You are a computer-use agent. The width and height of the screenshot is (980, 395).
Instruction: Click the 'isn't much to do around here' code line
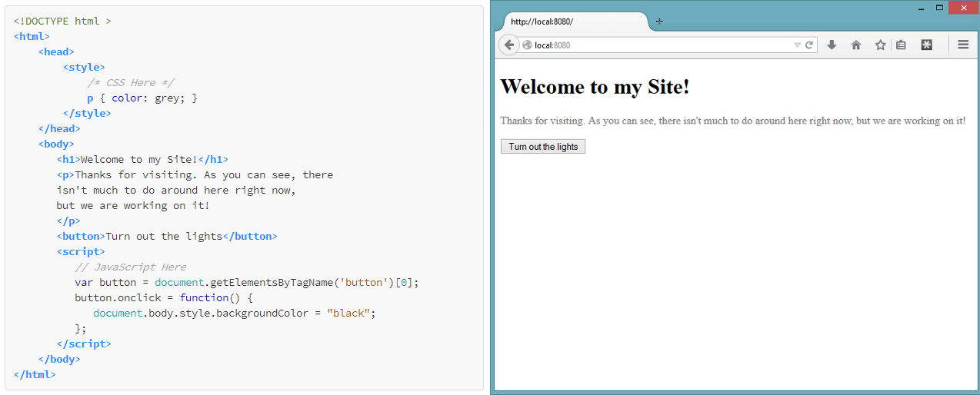click(x=176, y=191)
